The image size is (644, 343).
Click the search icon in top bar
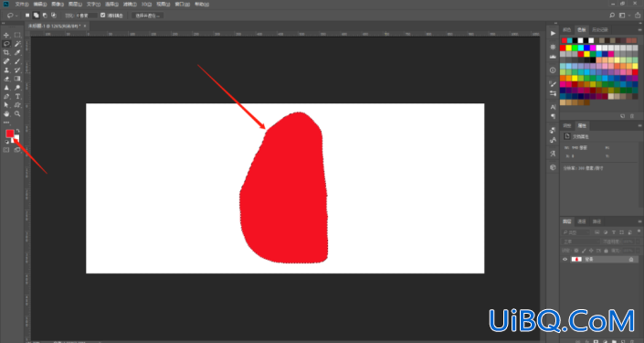coord(612,16)
